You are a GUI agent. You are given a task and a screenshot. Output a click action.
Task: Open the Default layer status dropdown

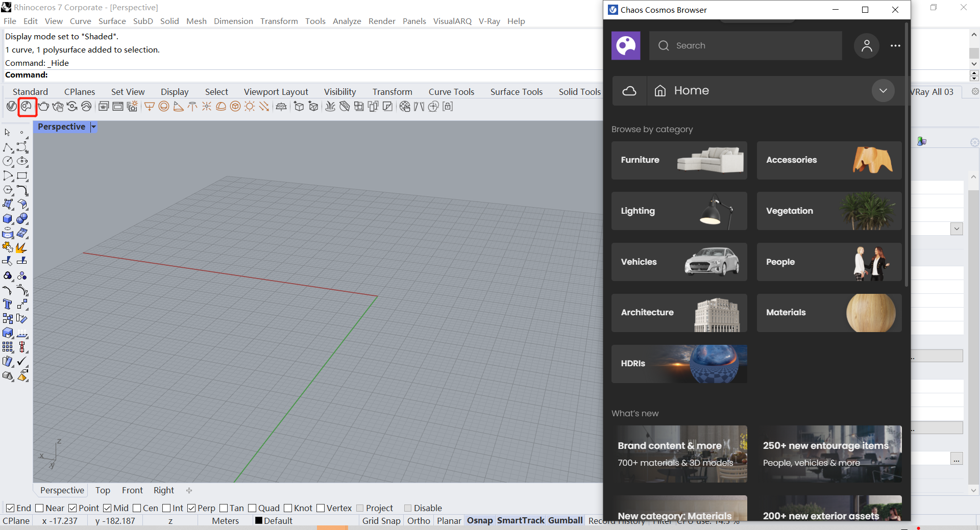click(305, 521)
